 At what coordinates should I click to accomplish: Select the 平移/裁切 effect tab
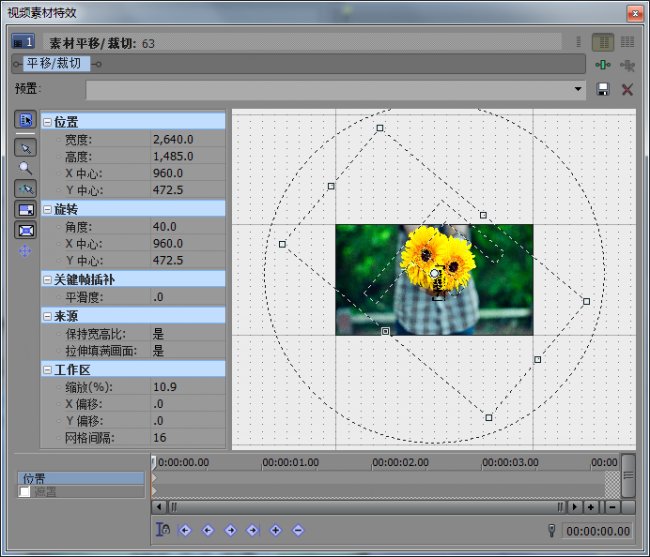coord(56,63)
